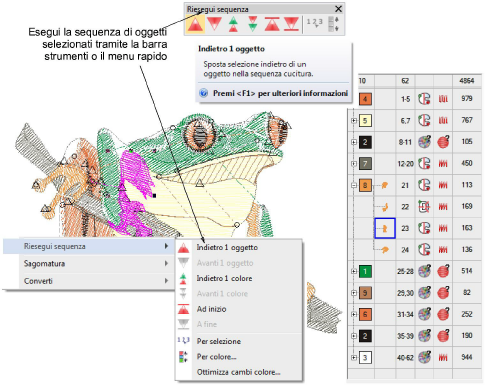Screen dimensions: 485x385
Task: Click Forward 1 Color toolbar icon
Action: point(253,24)
